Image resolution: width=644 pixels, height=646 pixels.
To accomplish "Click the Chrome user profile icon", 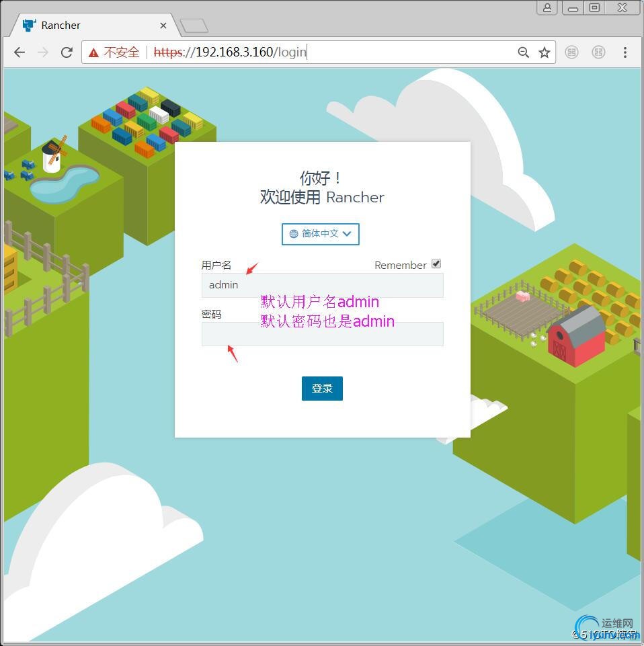I will coord(547,7).
